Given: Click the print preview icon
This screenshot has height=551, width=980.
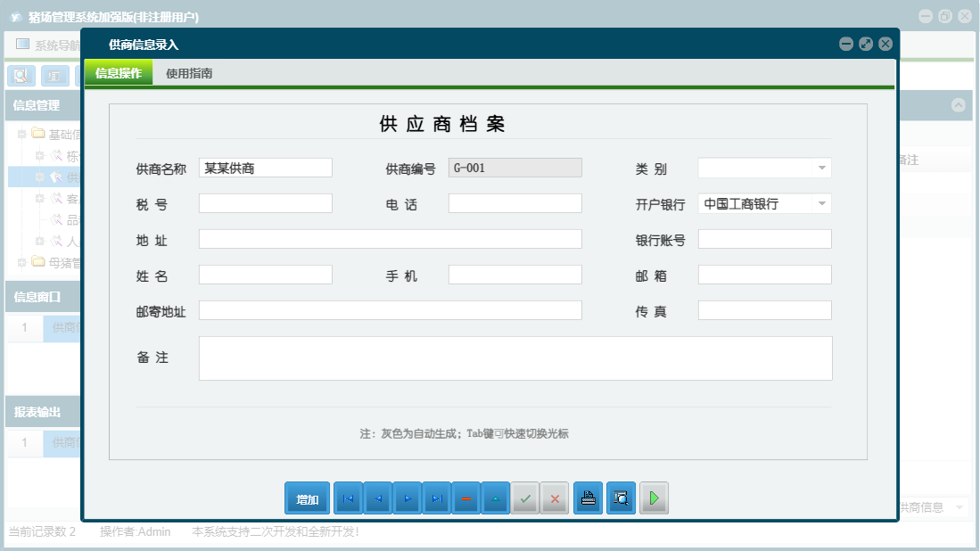Looking at the screenshot, I should (x=621, y=498).
